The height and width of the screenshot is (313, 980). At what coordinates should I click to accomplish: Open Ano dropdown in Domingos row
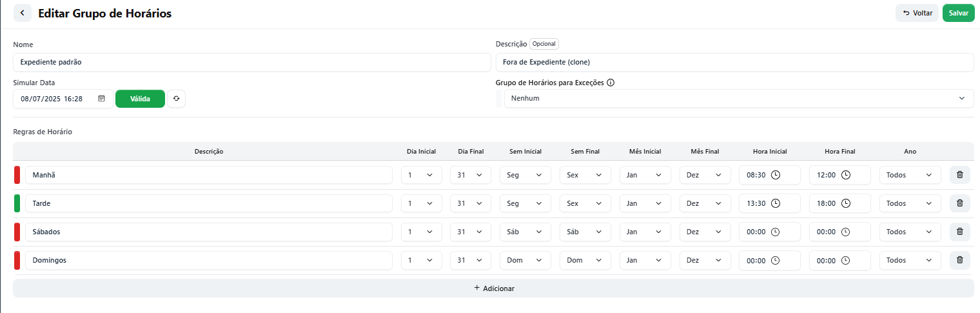[x=910, y=260]
